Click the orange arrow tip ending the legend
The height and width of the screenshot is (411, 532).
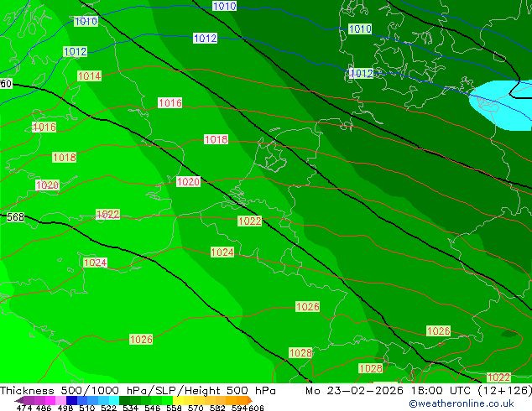tap(250, 400)
